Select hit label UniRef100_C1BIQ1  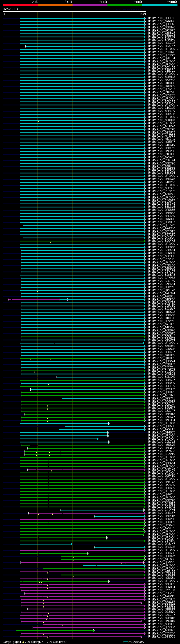click(x=161, y=71)
